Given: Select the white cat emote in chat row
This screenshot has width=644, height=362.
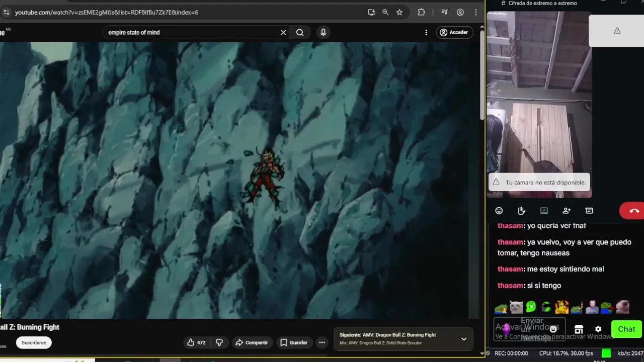Looking at the screenshot, I should coord(516,307).
